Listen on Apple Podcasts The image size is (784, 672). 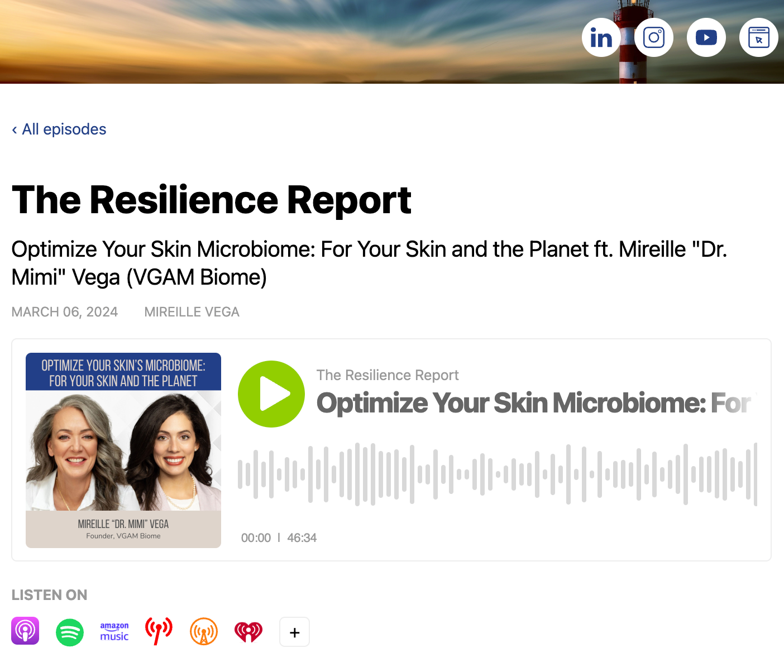click(x=25, y=631)
